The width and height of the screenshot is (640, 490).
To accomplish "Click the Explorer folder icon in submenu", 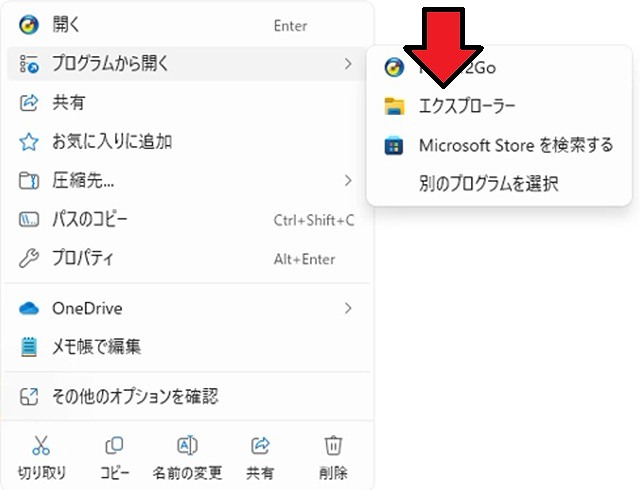I will tap(395, 105).
